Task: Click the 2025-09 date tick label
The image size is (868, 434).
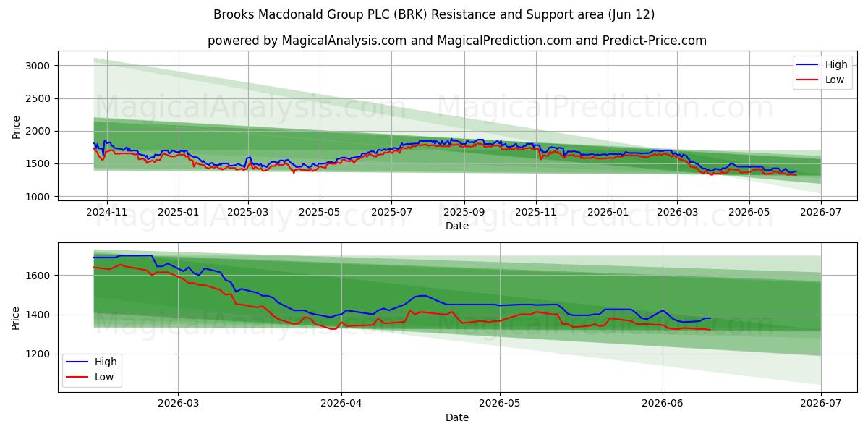Action: (464, 213)
